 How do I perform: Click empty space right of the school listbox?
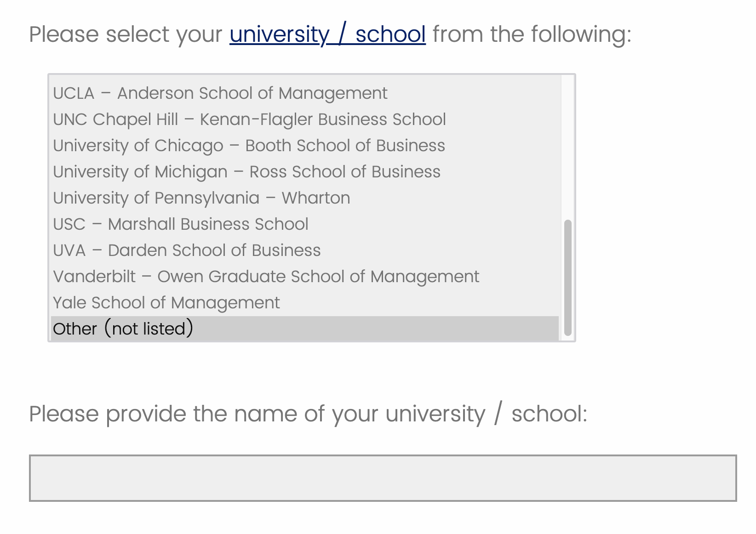click(662, 207)
